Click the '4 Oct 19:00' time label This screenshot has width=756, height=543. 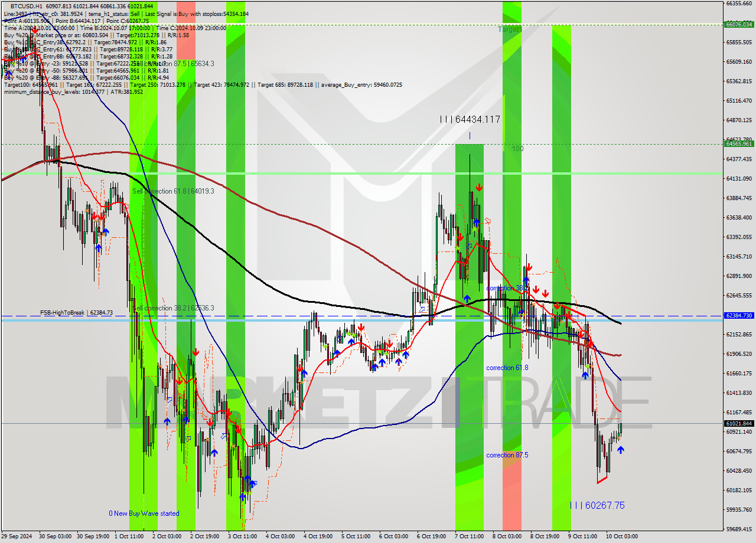click(x=318, y=537)
